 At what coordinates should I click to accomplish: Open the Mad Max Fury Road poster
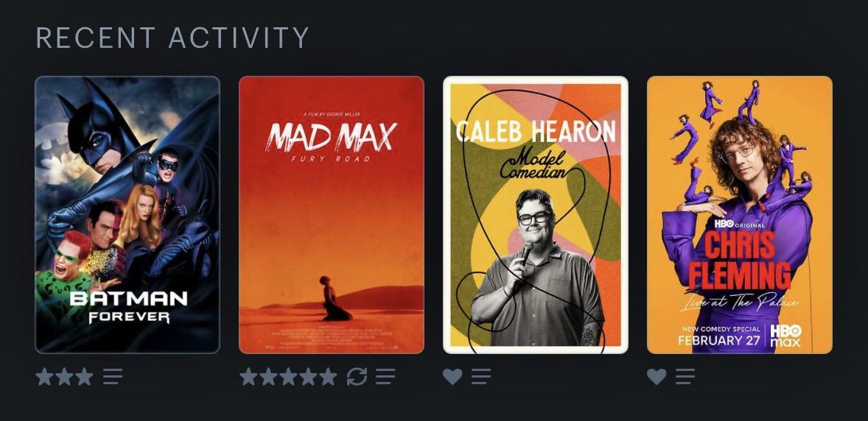[x=331, y=215]
